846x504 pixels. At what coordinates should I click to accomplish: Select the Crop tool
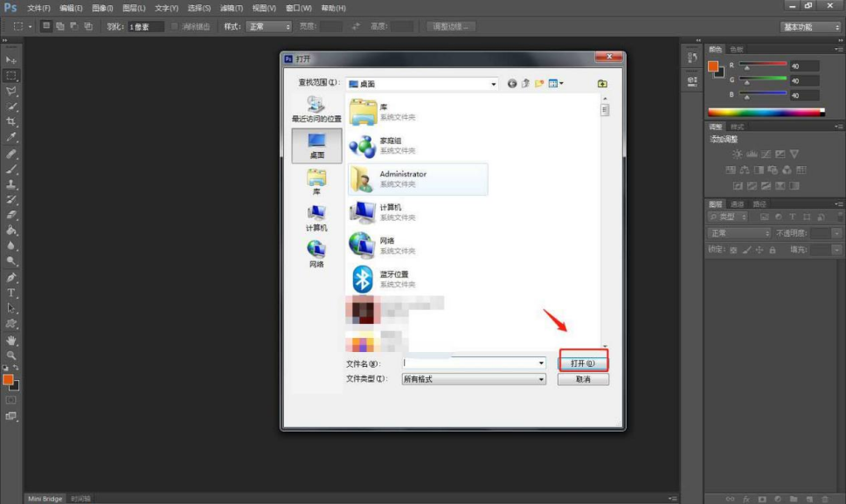coord(11,121)
